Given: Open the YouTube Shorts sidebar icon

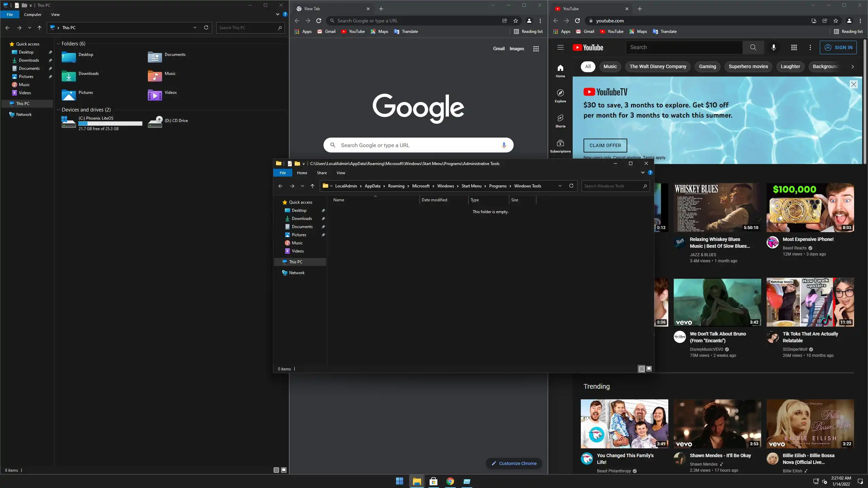Looking at the screenshot, I should pyautogui.click(x=560, y=120).
